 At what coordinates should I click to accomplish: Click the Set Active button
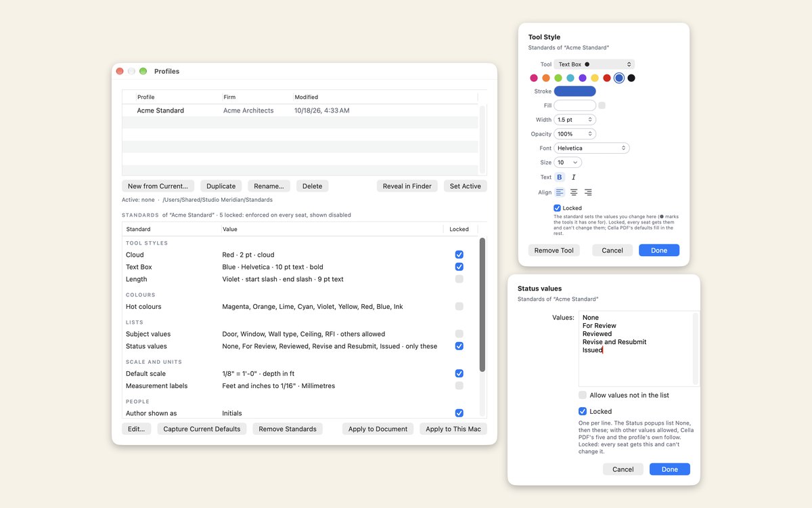click(x=466, y=186)
